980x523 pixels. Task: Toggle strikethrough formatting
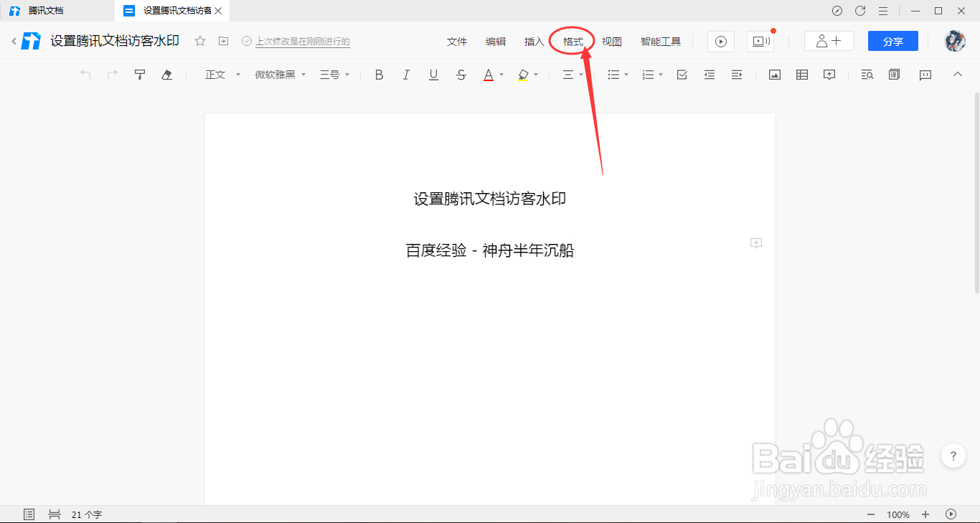(461, 75)
